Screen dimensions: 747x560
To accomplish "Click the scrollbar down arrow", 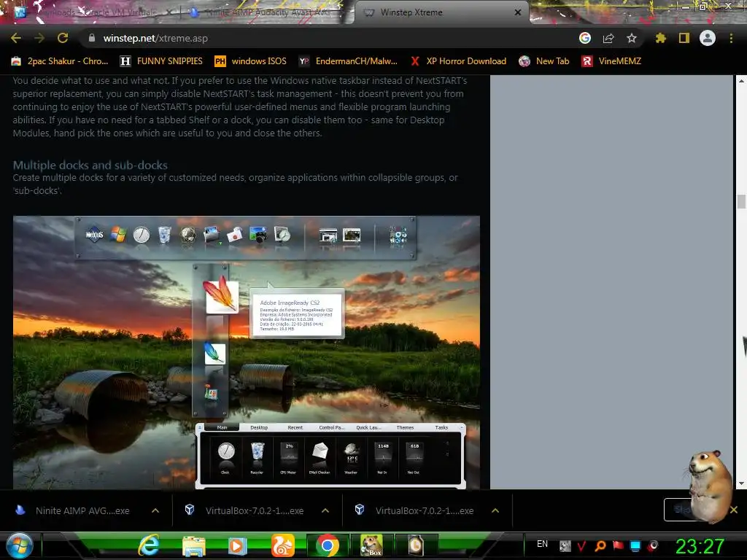I will click(741, 483).
